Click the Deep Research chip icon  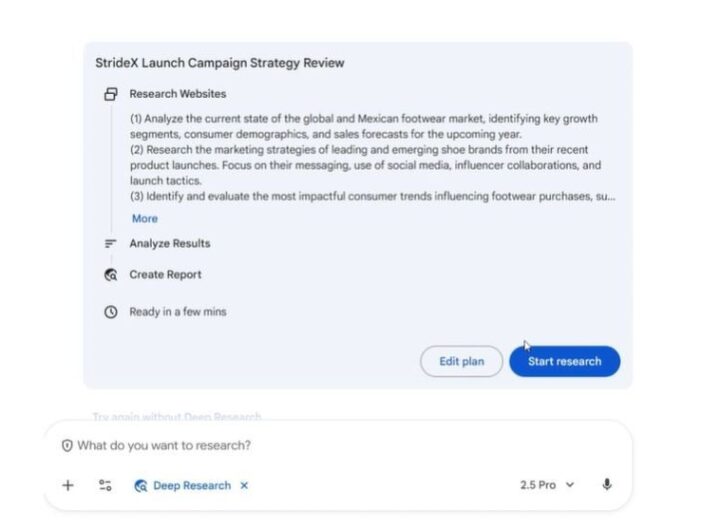141,486
